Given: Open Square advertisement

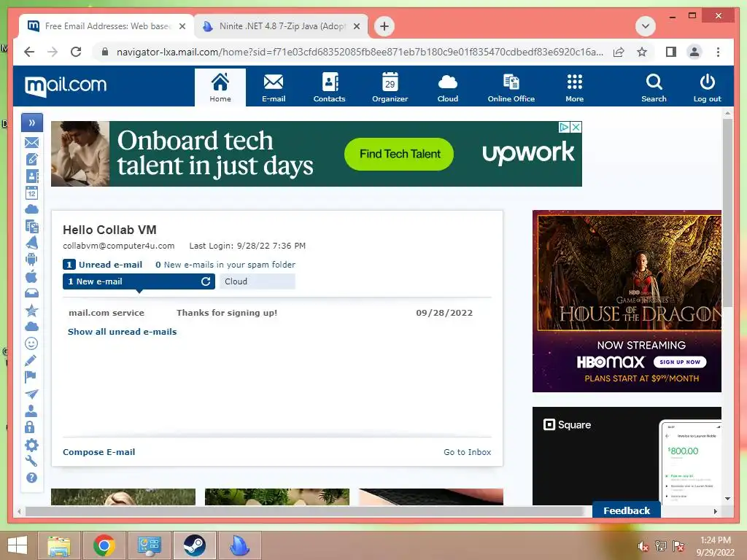Looking at the screenshot, I should 627,456.
